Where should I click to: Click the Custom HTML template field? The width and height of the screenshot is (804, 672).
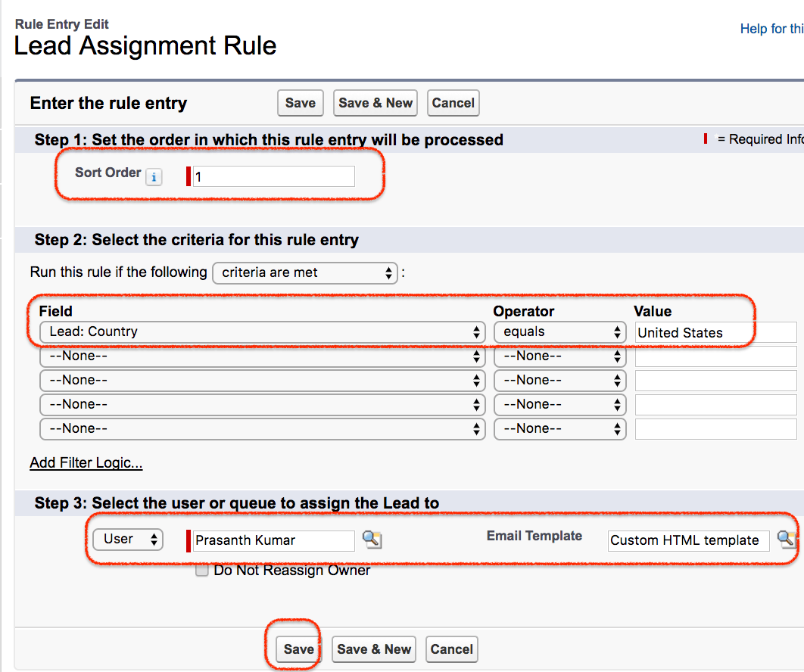click(687, 540)
